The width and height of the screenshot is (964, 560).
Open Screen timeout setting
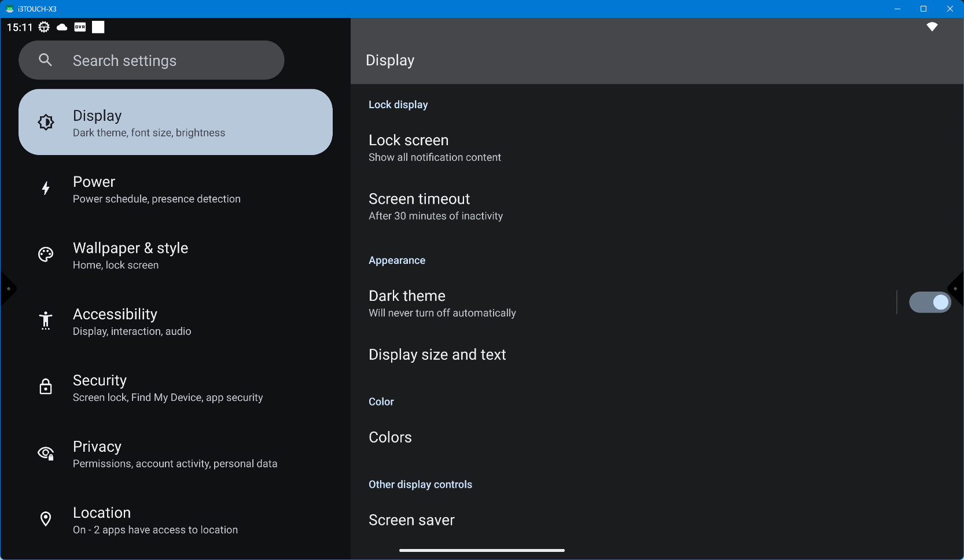point(436,207)
